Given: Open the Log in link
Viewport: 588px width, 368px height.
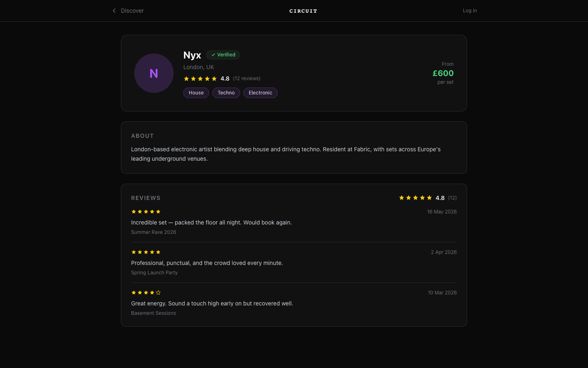Looking at the screenshot, I should point(470,11).
